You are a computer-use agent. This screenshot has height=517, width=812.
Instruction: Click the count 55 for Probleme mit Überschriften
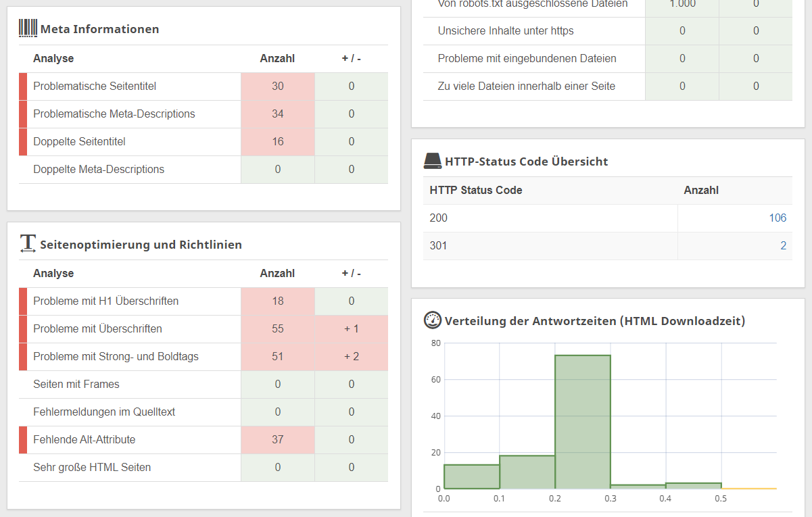click(x=278, y=329)
